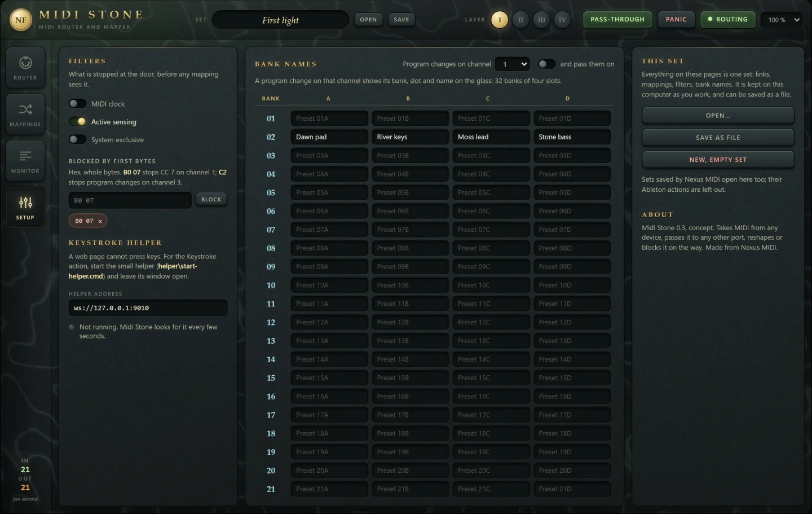
Task: Click the 'Preset 18D' name field
Action: (572, 434)
